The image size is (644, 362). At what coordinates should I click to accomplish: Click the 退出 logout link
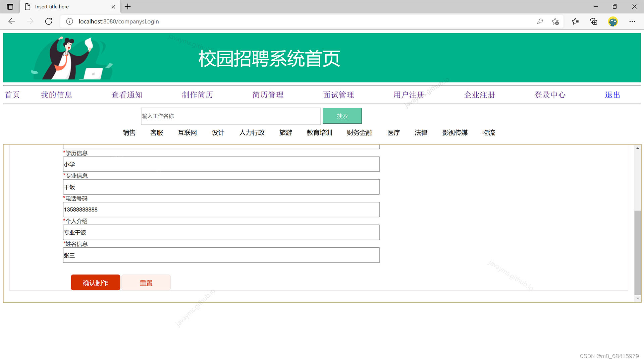[x=612, y=95]
